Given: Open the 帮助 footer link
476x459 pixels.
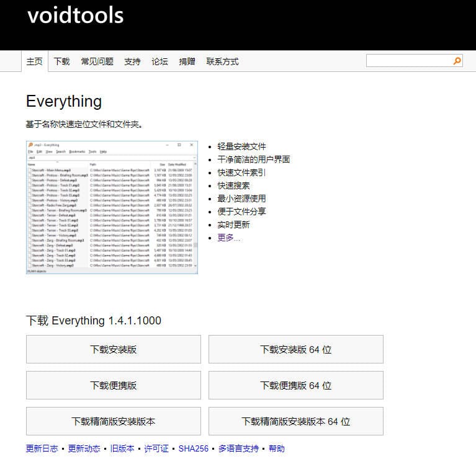Looking at the screenshot, I should (x=277, y=448).
